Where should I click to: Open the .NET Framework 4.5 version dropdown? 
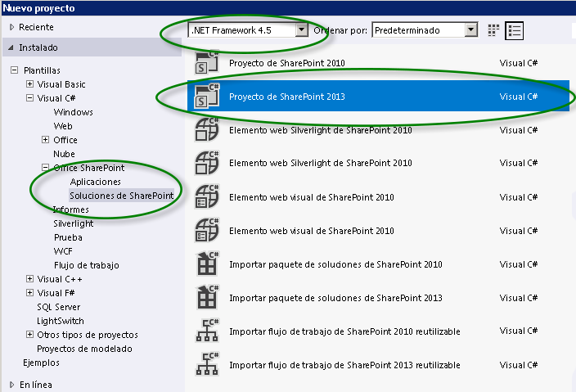(302, 29)
